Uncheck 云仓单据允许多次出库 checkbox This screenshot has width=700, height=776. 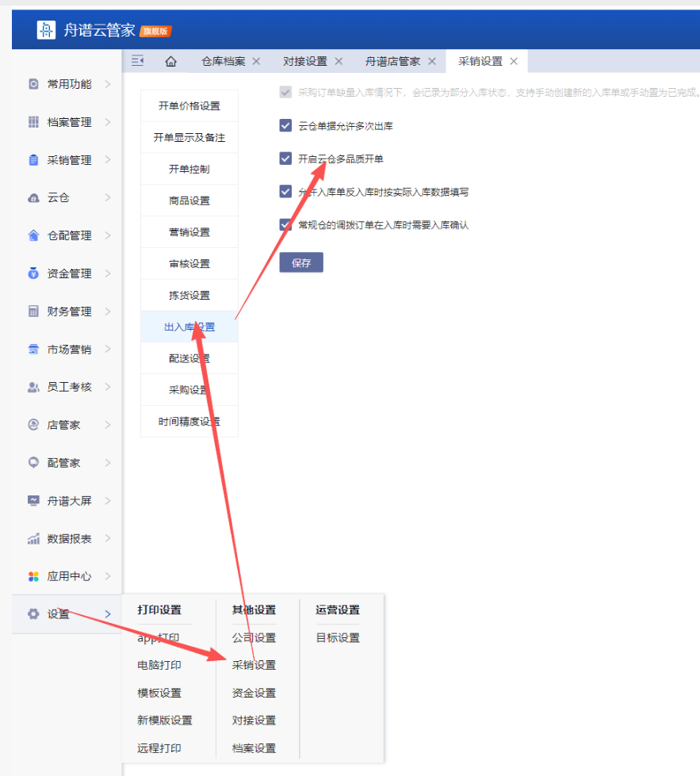(x=285, y=126)
